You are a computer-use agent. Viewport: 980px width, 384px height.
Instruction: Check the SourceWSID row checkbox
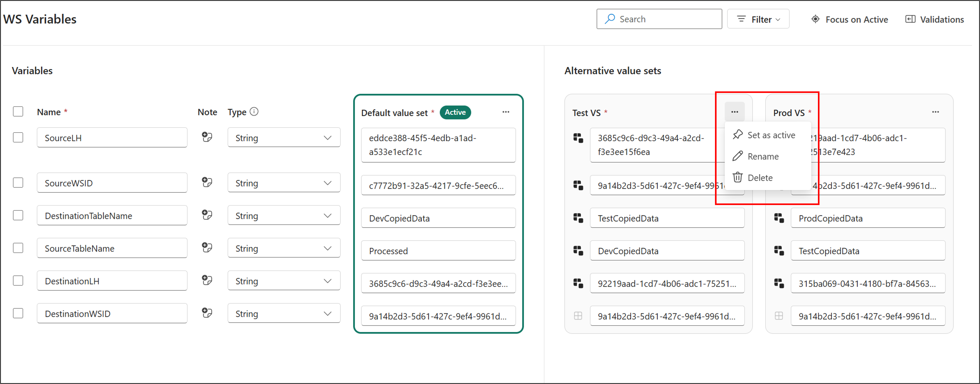(x=18, y=183)
